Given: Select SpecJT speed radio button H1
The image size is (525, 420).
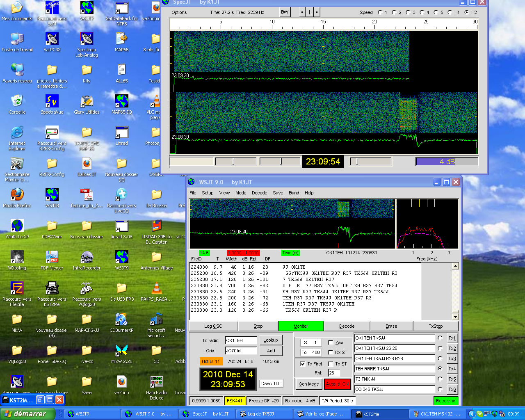Looking at the screenshot, I should coord(450,12).
